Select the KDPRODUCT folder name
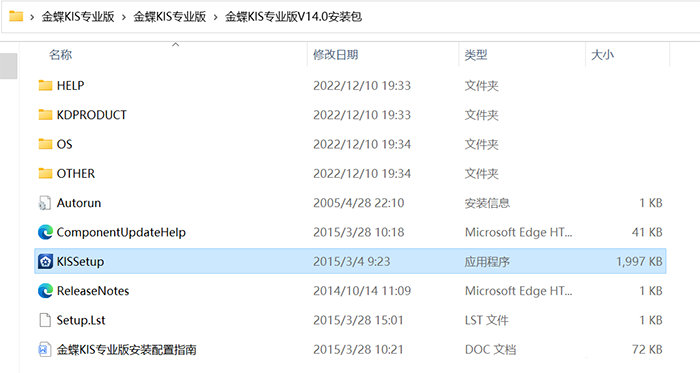700x373 pixels. tap(92, 115)
